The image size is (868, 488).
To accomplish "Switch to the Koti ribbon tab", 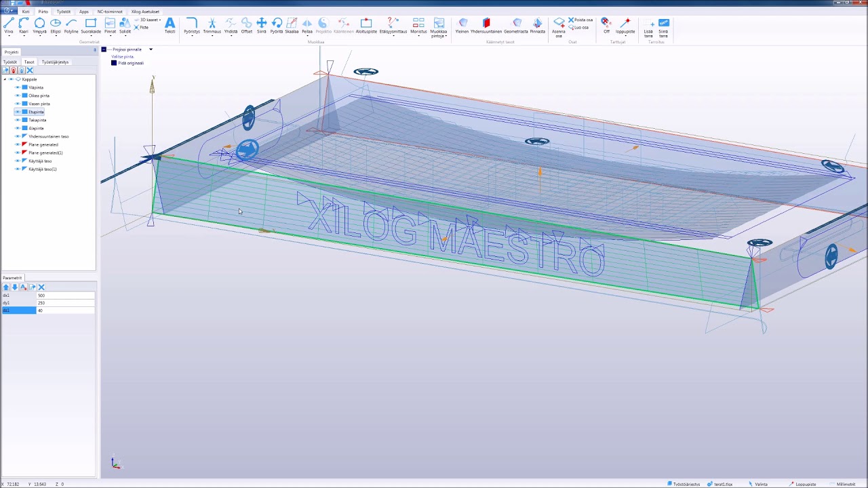I will click(x=26, y=12).
